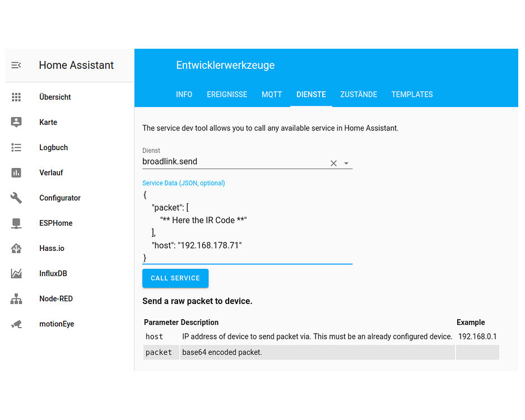
Task: Open the TEMPLATES tab
Action: (x=412, y=95)
